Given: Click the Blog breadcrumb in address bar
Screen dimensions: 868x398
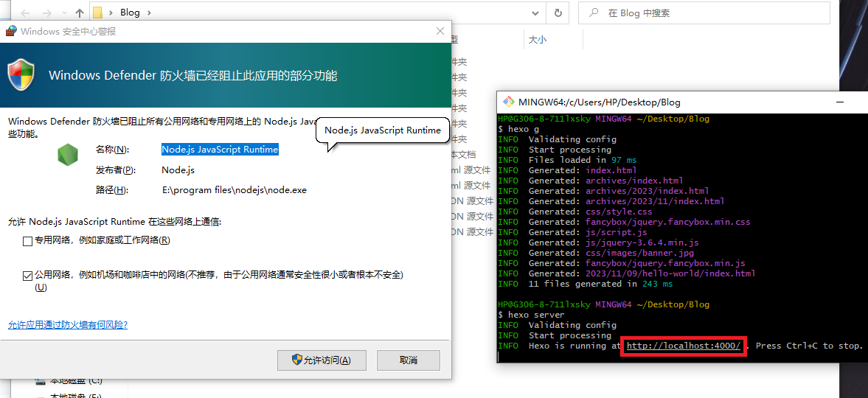Looking at the screenshot, I should [130, 13].
